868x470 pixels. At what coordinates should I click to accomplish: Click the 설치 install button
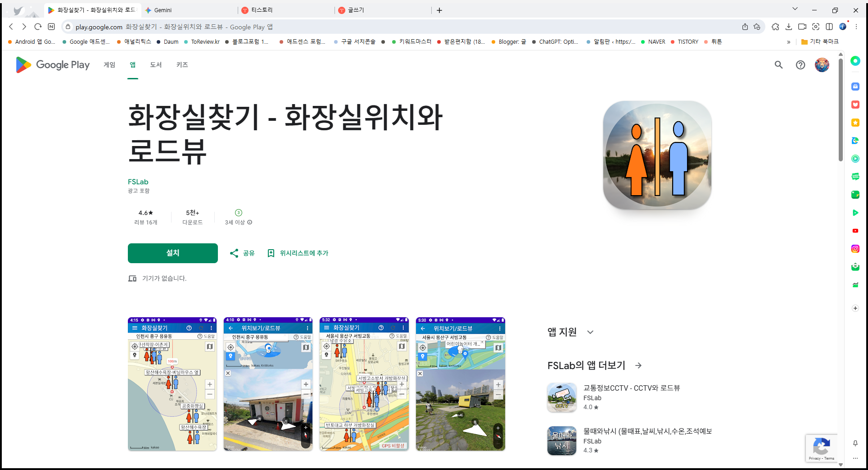172,253
